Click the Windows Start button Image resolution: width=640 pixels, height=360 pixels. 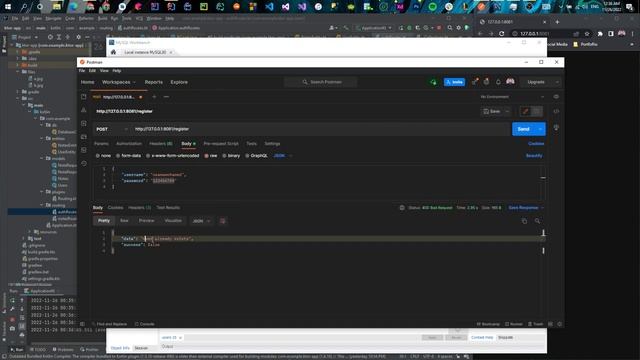pos(8,7)
